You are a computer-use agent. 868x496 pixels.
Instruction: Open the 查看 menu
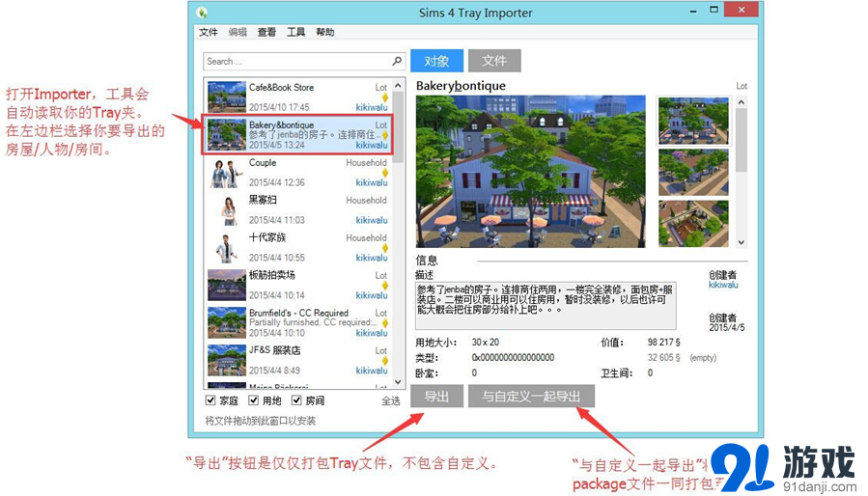click(266, 32)
